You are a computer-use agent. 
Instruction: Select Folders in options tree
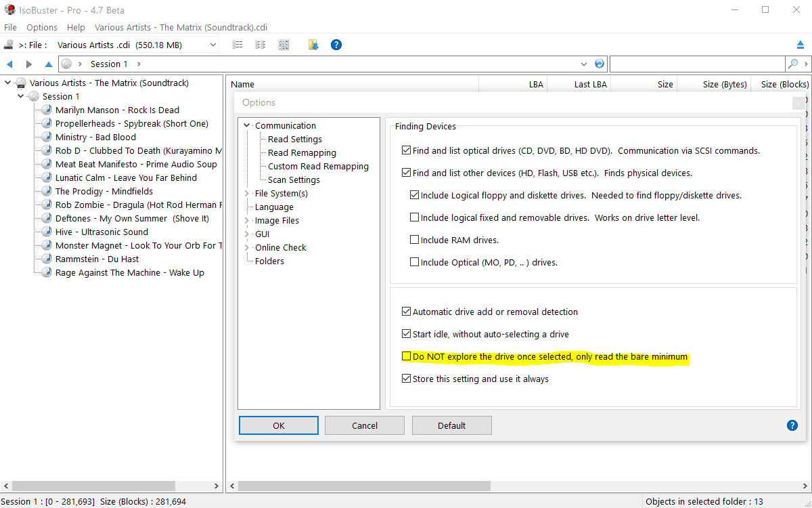269,261
